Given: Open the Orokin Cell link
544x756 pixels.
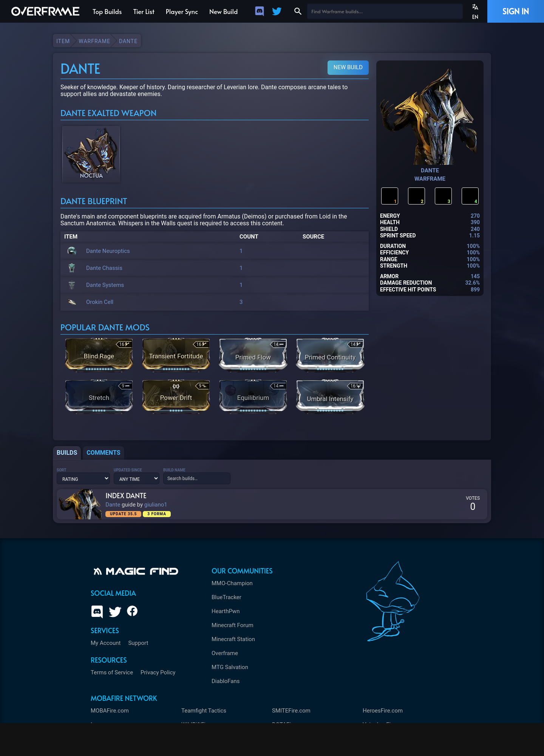Looking at the screenshot, I should (100, 302).
